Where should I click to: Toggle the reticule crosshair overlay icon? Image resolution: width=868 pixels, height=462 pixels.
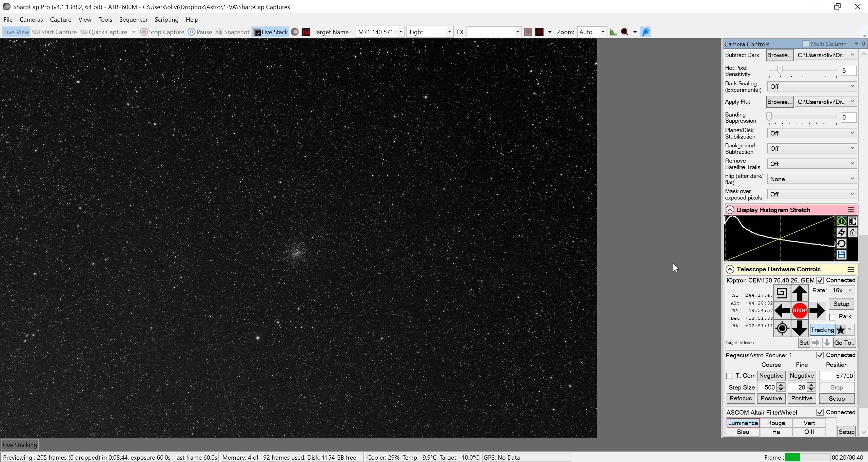(x=539, y=32)
